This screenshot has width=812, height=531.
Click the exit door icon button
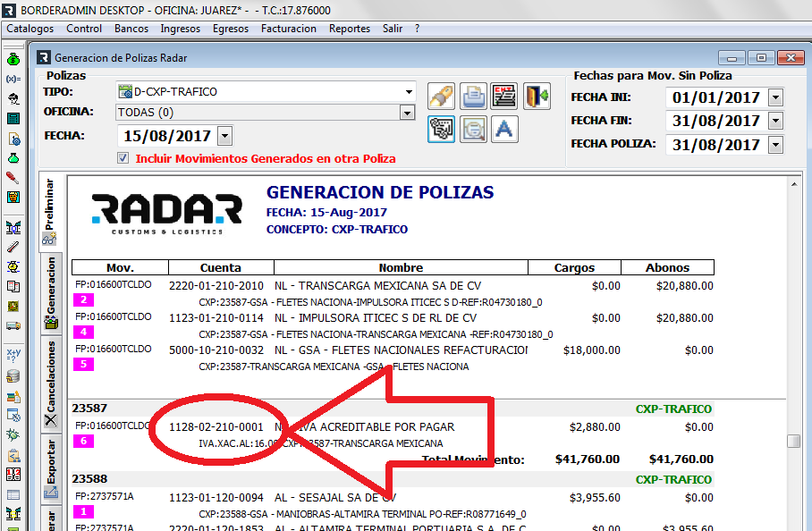pos(537,97)
